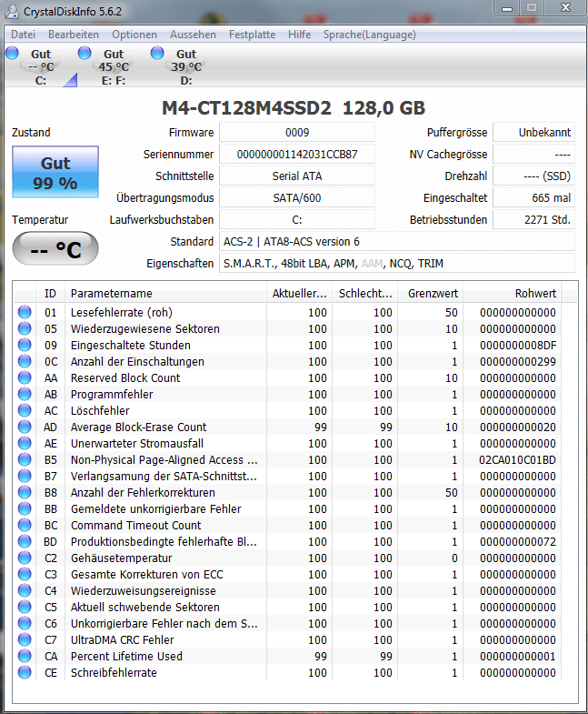588x714 pixels.
Task: Sort by the Rohwert column header
Action: coord(513,294)
